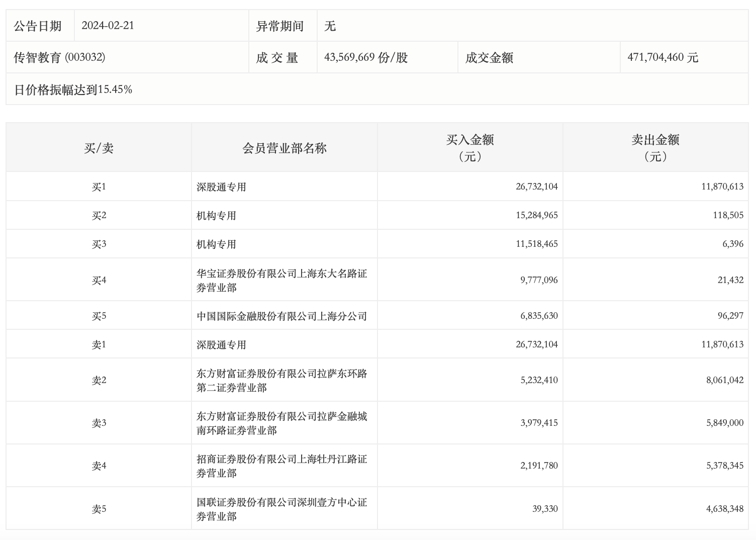
Task: Click 深股通专用 in the 卖1 row
Action: click(x=221, y=345)
